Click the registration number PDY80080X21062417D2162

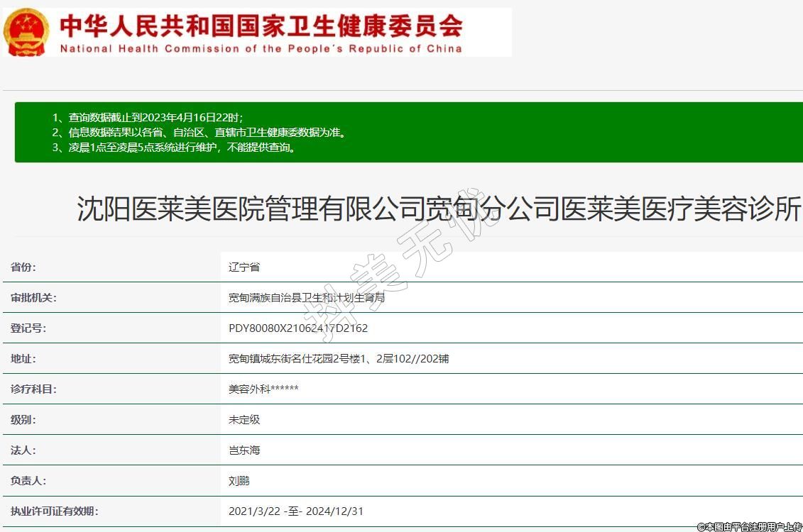(x=298, y=328)
